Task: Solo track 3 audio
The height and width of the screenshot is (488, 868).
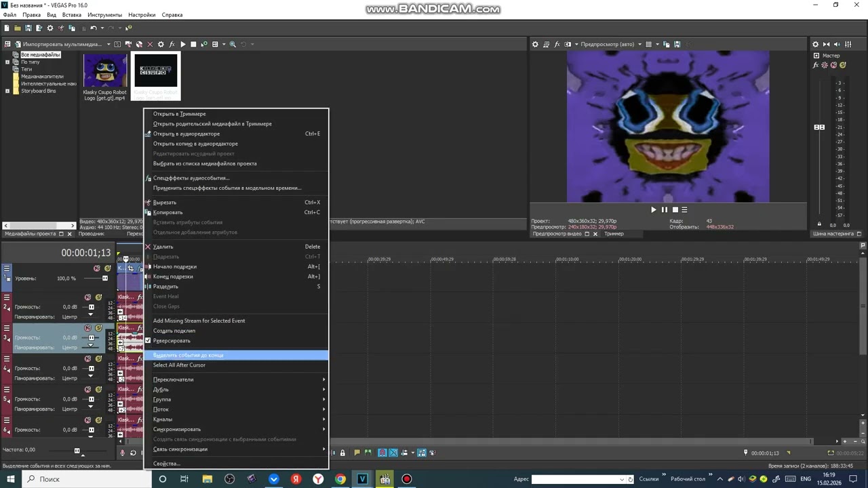Action: point(98,328)
